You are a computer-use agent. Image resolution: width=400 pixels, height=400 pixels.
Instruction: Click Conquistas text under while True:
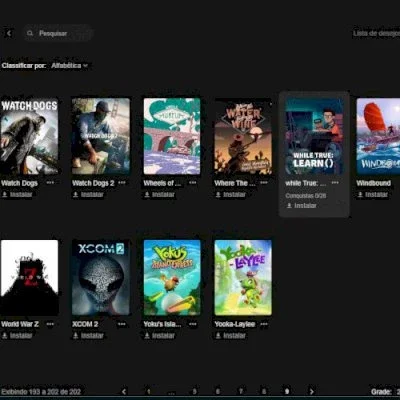click(x=306, y=196)
